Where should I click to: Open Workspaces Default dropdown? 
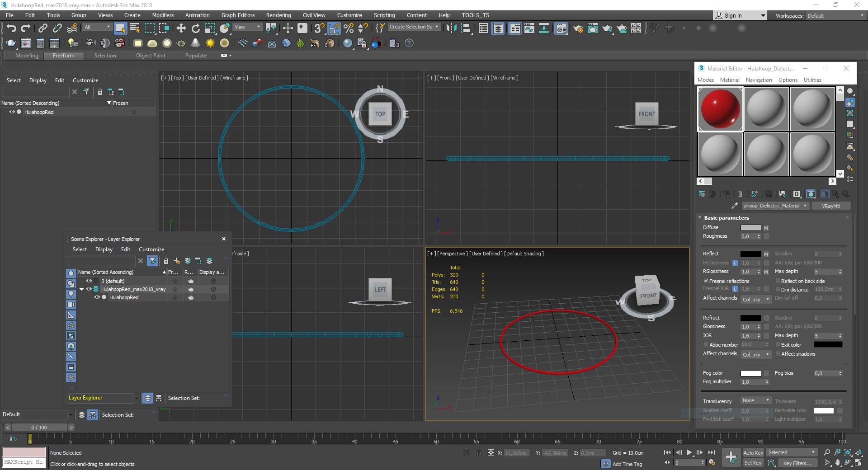pyautogui.click(x=835, y=16)
